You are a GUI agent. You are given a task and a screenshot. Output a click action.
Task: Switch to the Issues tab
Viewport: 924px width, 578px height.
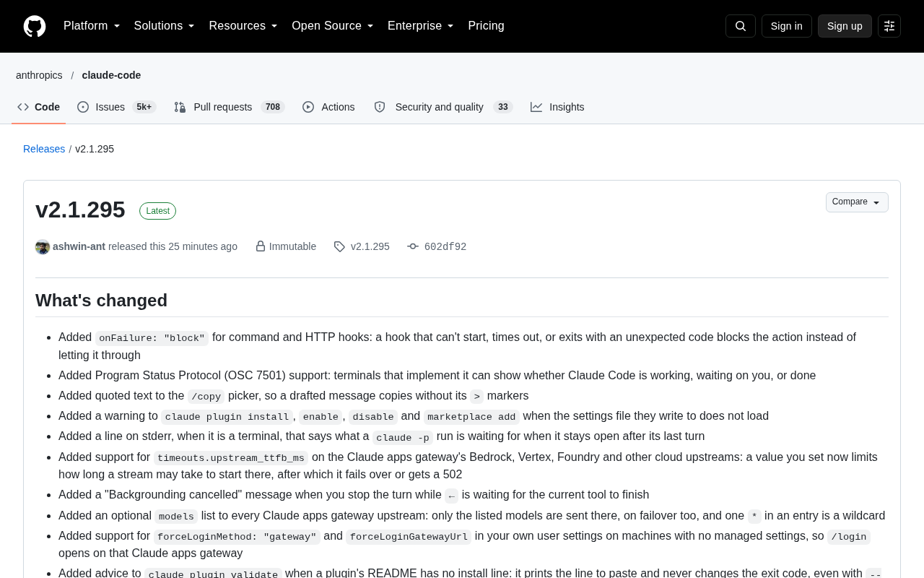117,107
